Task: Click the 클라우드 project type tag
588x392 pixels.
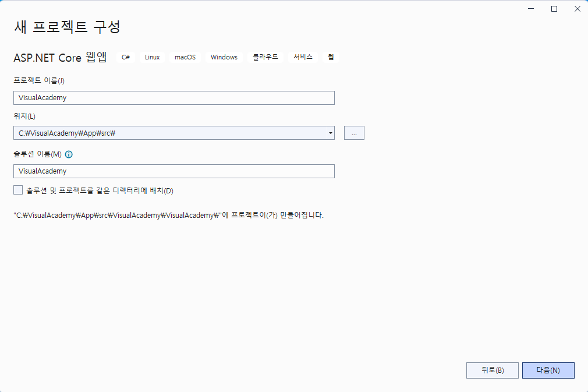Action: (x=265, y=57)
